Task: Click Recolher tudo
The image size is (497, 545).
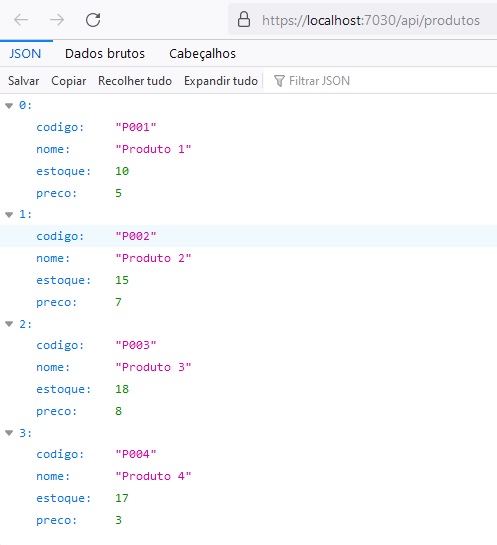Action: (x=135, y=81)
